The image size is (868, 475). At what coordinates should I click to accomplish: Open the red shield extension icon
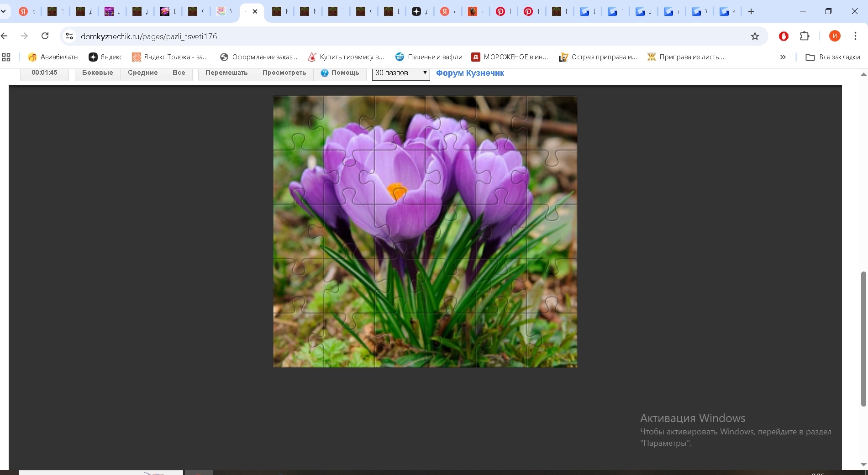click(x=784, y=36)
